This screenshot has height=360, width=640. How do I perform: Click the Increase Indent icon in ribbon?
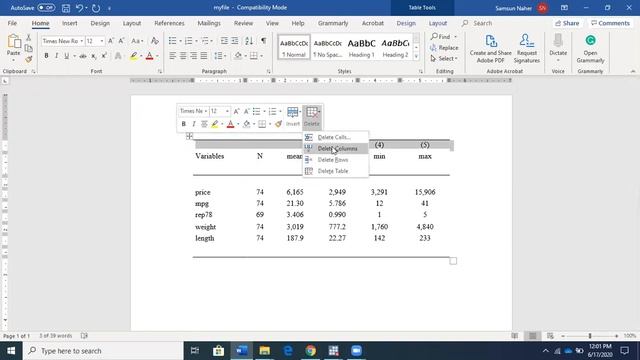[235, 41]
